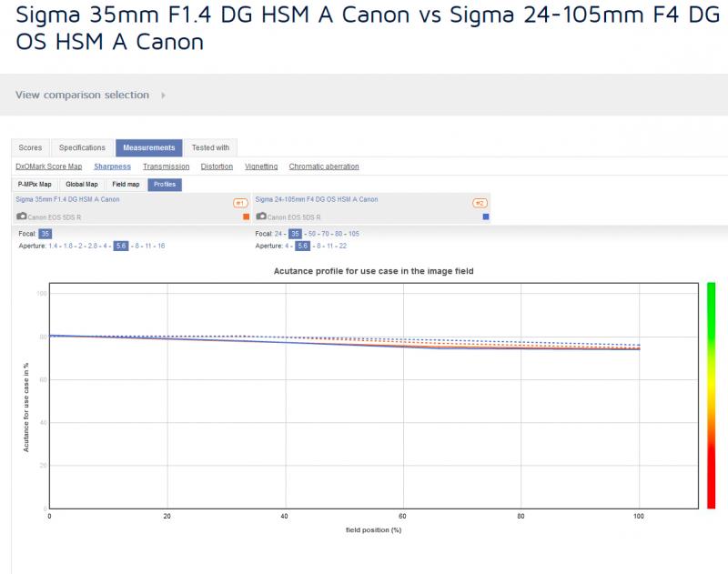Choose focal 105 for the Sigma 24-105mm lens
728x574 pixels.
click(x=354, y=234)
